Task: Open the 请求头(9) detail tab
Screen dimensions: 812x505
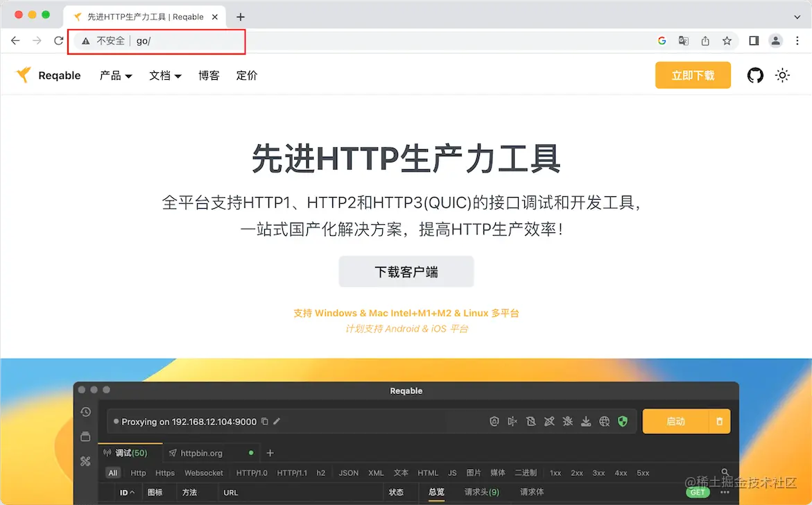Action: click(x=482, y=492)
